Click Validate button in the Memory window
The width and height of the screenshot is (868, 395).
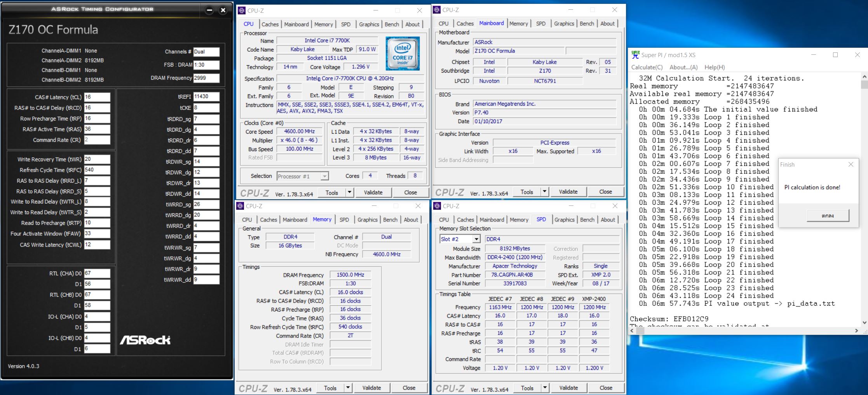pos(371,388)
